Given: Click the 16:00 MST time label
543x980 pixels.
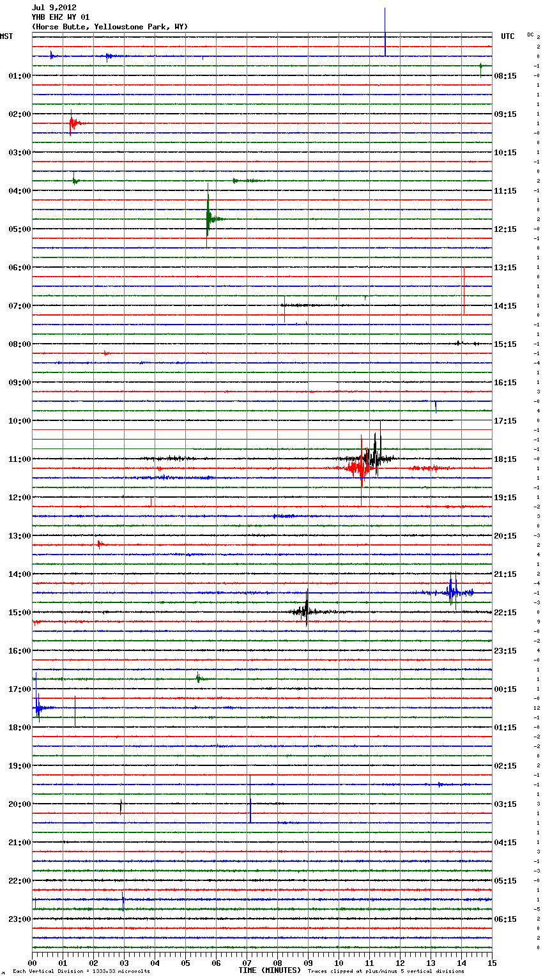Looking at the screenshot, I should [20, 651].
